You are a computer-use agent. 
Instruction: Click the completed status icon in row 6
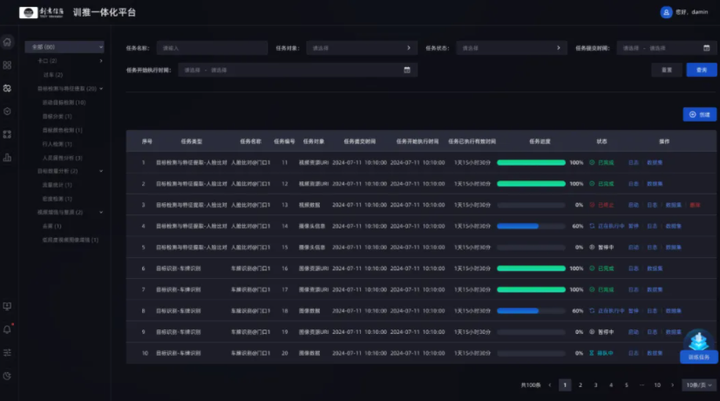(592, 268)
